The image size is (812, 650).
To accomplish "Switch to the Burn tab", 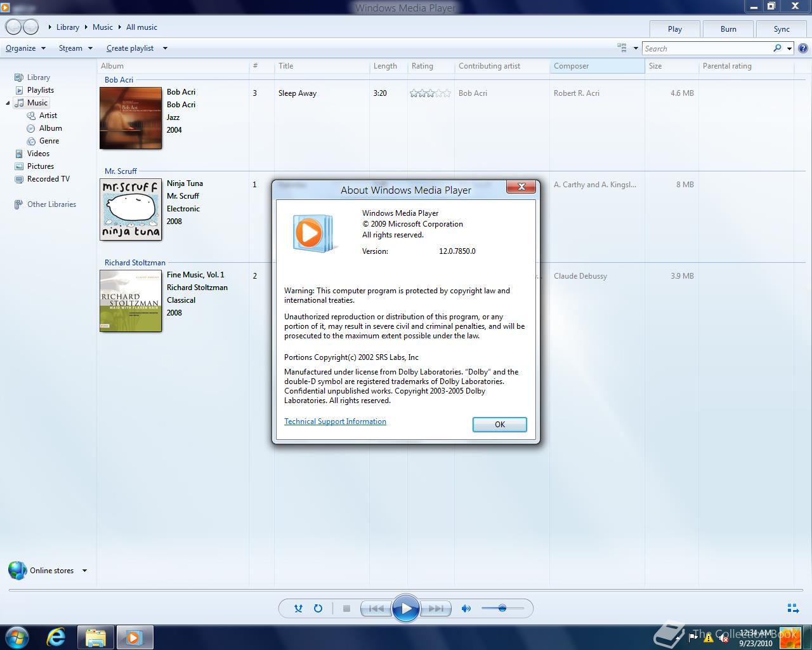I will pos(728,29).
